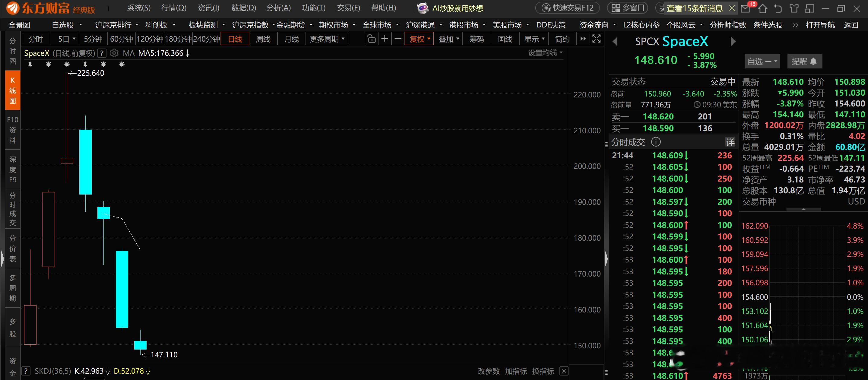
Task: Open the AI炒股就用妙想 robot assistant
Action: click(x=450, y=8)
